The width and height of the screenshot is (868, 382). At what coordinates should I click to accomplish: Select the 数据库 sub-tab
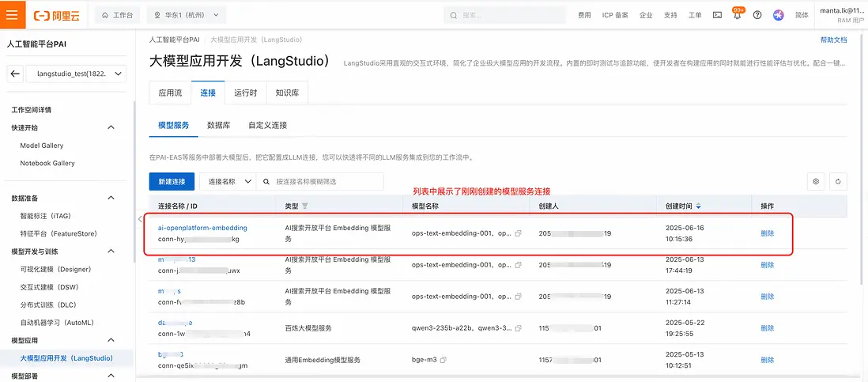tap(219, 125)
